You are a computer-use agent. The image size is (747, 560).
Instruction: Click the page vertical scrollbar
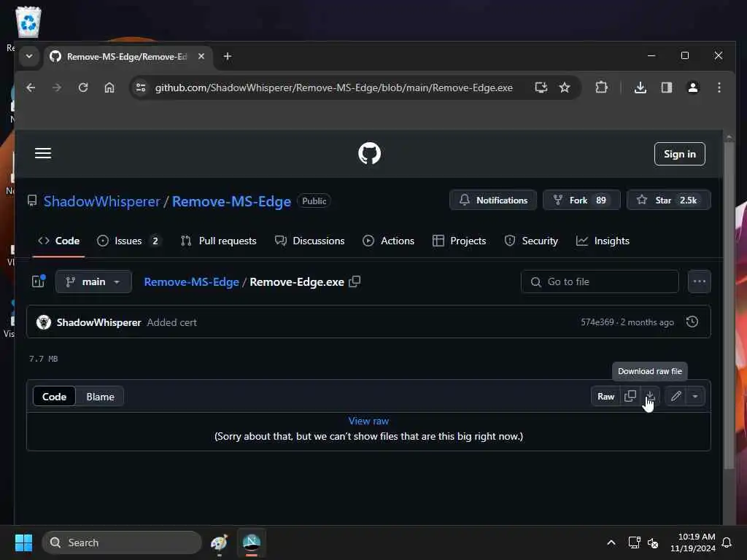coord(729,305)
